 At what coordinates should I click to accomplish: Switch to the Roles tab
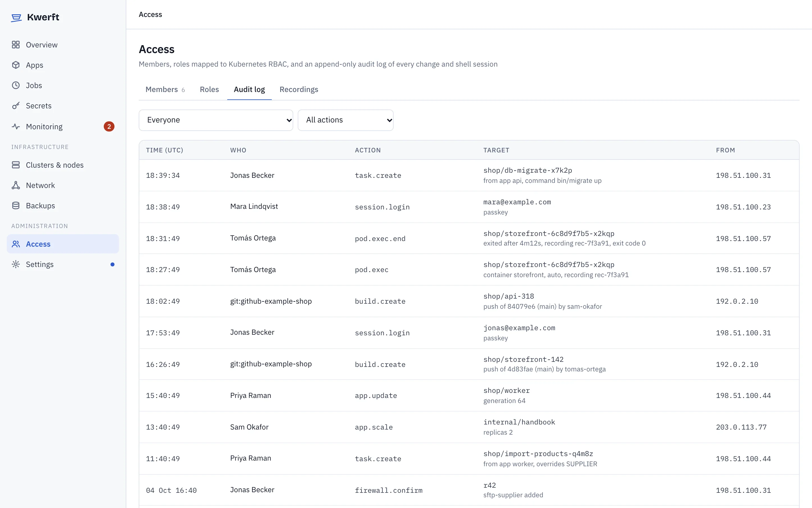point(209,89)
